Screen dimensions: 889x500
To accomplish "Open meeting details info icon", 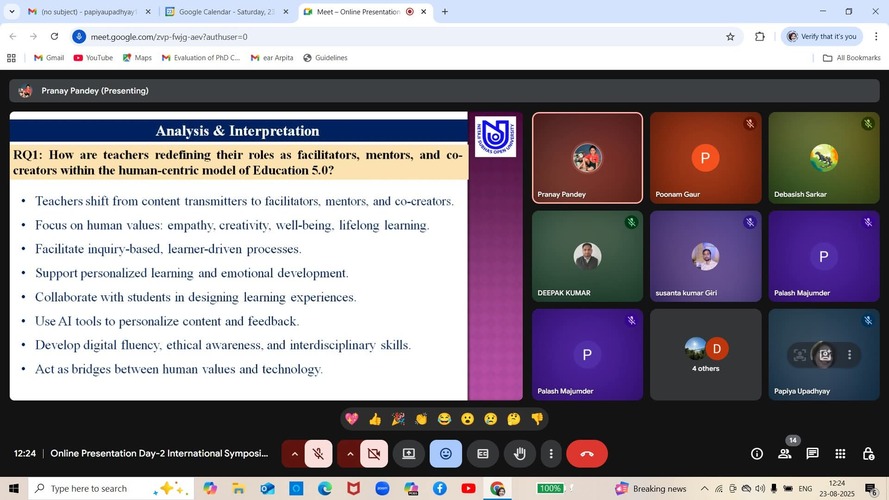I will 757,453.
